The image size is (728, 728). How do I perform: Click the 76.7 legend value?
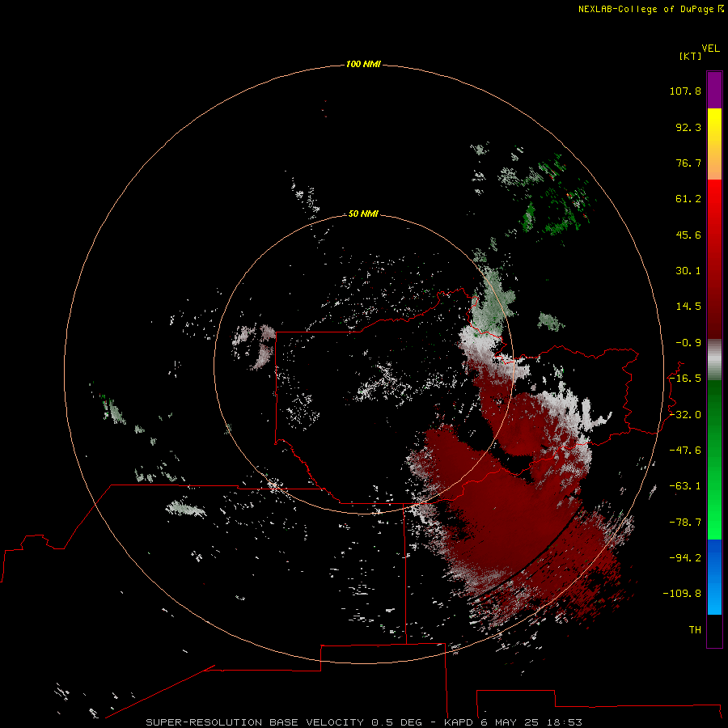coord(688,163)
